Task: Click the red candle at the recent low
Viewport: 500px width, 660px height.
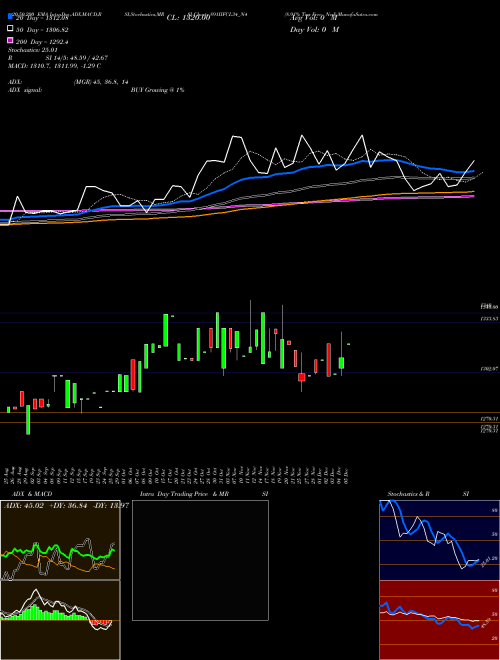Action: (x=301, y=377)
